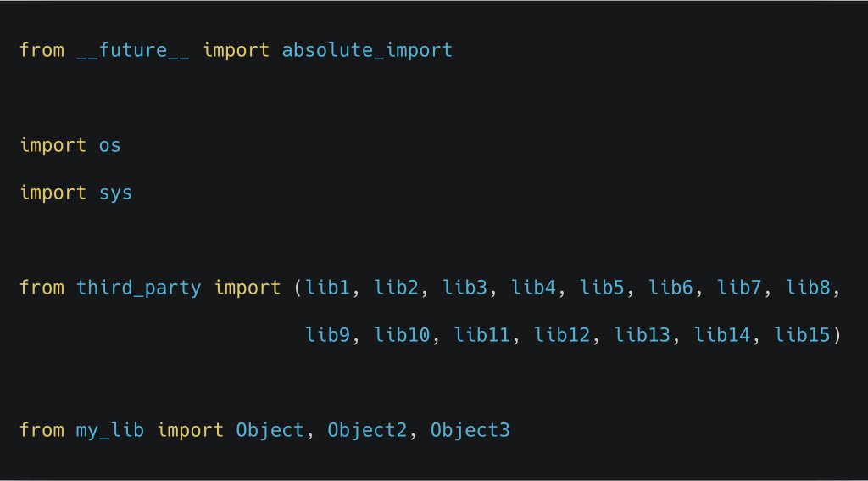868x481 pixels.
Task: Click the __future__ module name
Action: pyautogui.click(x=133, y=50)
